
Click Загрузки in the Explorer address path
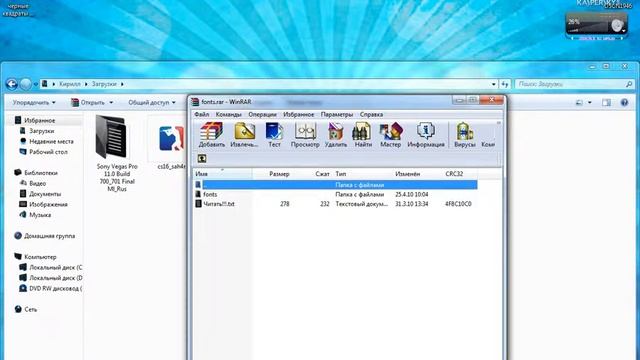104,84
